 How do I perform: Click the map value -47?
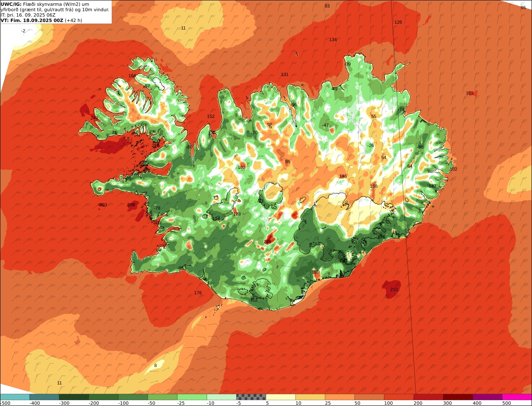tap(325, 125)
